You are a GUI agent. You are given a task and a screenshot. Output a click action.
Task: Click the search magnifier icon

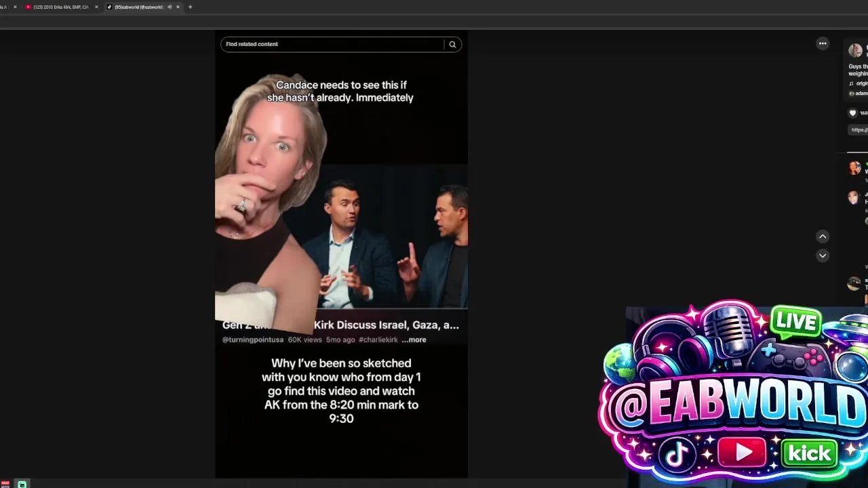pyautogui.click(x=452, y=44)
